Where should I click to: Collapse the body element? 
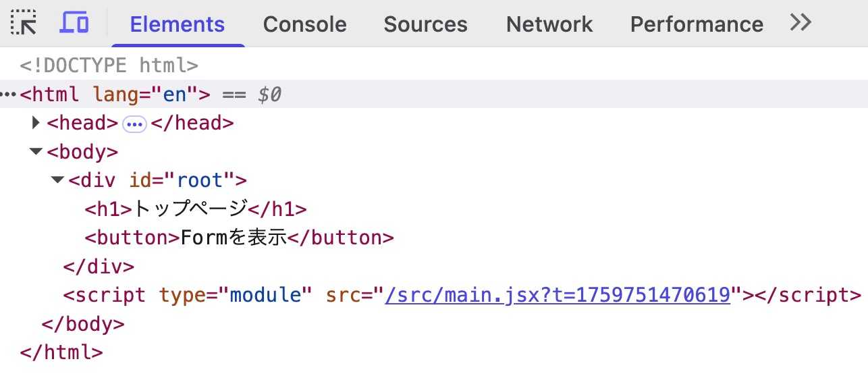(x=36, y=152)
